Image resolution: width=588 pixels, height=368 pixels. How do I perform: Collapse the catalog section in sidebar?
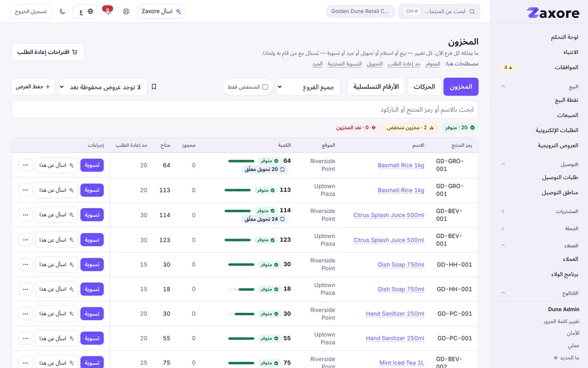tap(503, 293)
